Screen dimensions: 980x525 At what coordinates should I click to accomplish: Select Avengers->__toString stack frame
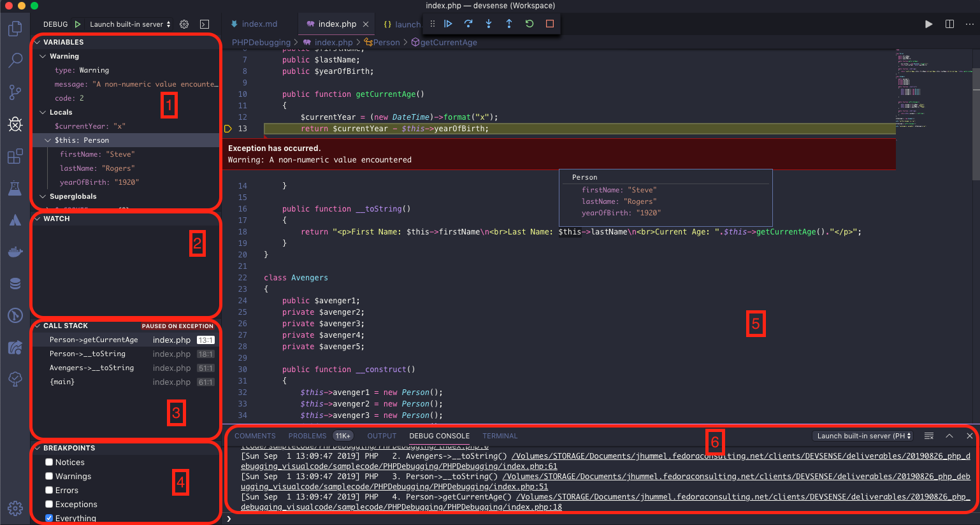click(x=127, y=368)
